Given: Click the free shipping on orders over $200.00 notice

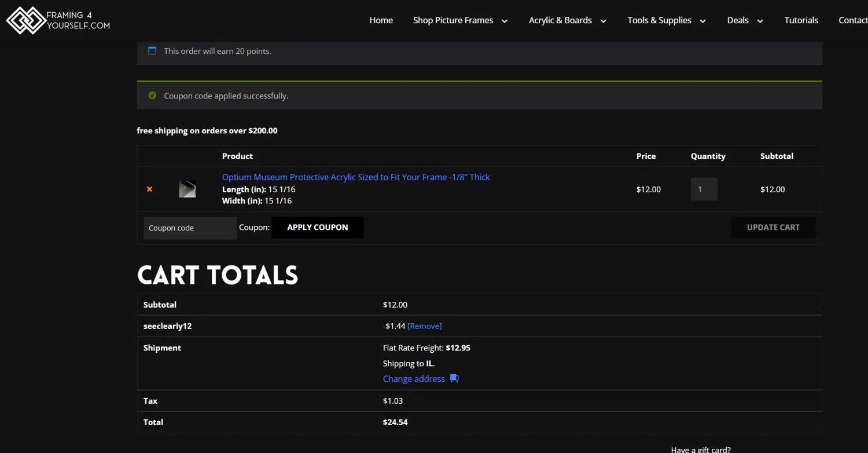Looking at the screenshot, I should click(207, 131).
